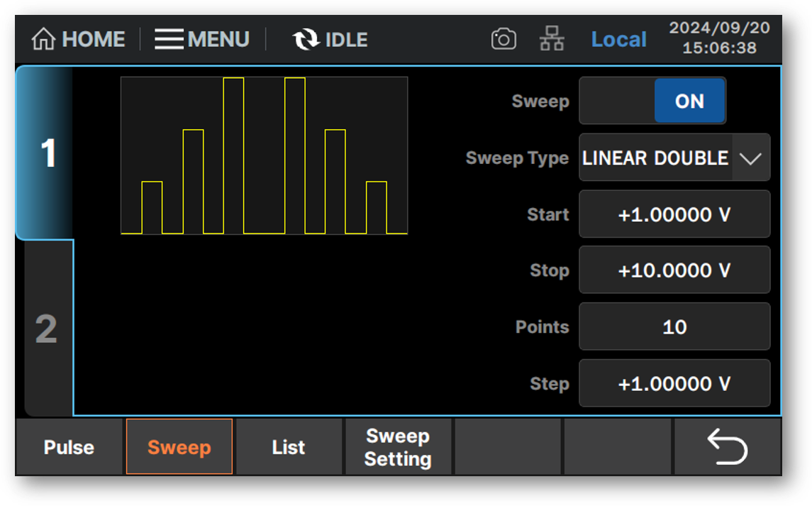Open Sweep Setting softkey
The width and height of the screenshot is (812, 506).
pyautogui.click(x=398, y=447)
